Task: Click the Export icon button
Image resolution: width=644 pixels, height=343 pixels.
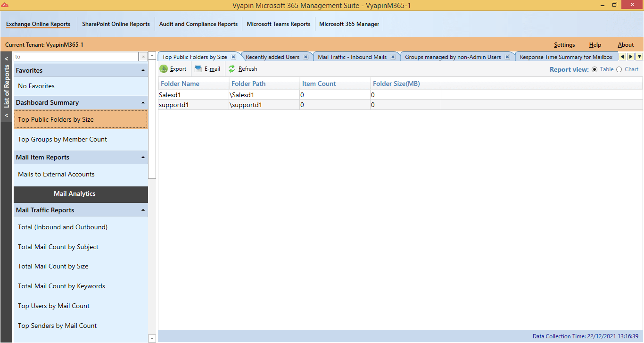Action: pyautogui.click(x=173, y=69)
